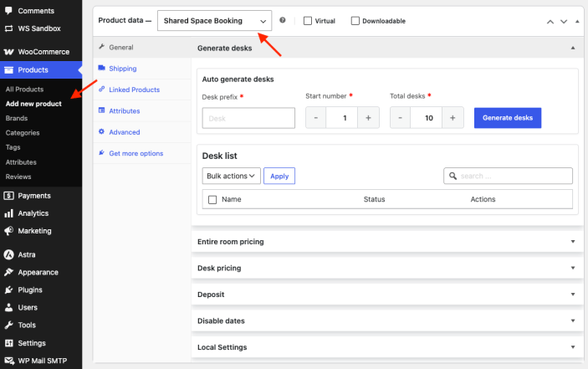
Task: Click the Settings sliders icon
Action: point(8,343)
